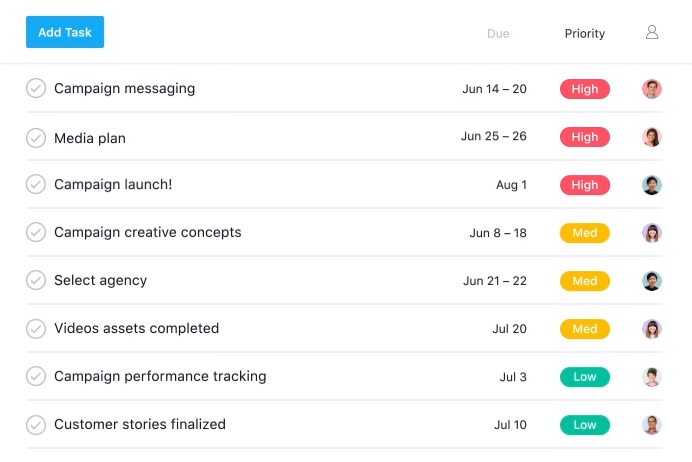Open assignee avatar for Campaign creative concepts

point(651,233)
